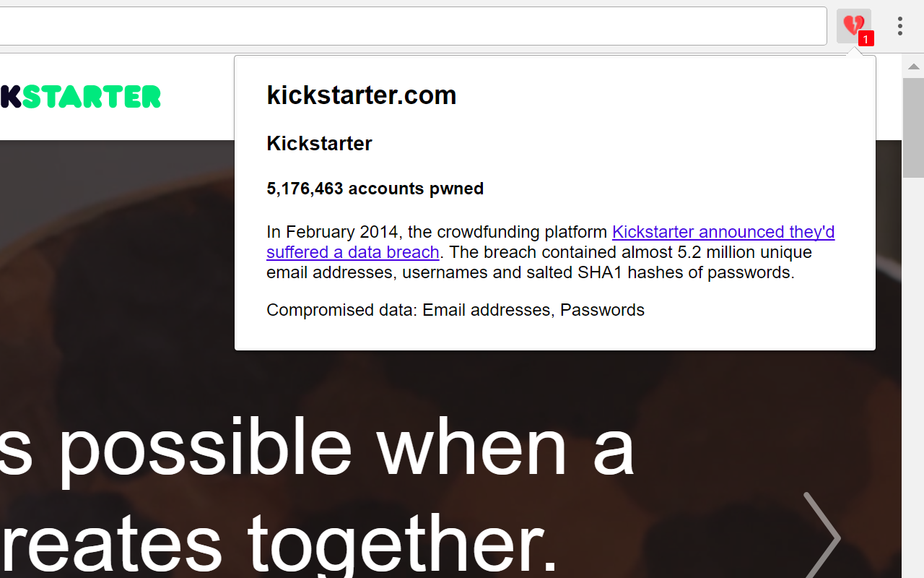Open the "Kickstarter announced they'd" link
This screenshot has width=924, height=578.
point(723,232)
